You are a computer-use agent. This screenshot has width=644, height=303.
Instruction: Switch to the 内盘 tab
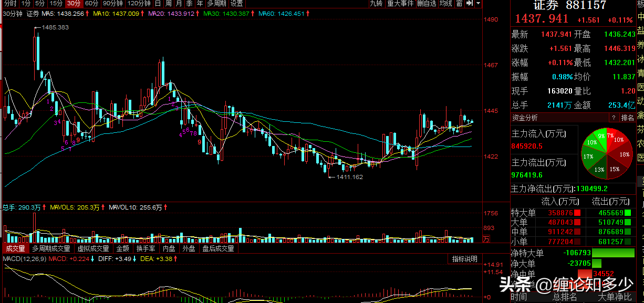tap(169, 248)
